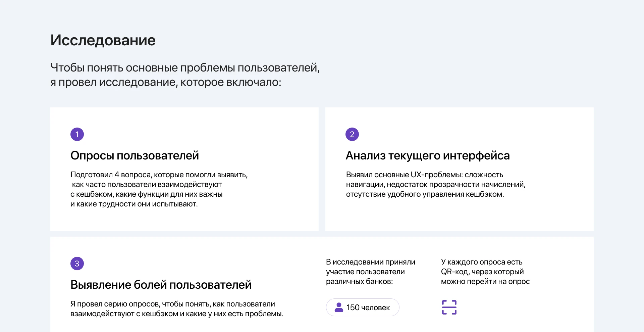Click the purple number 3 badge
The height and width of the screenshot is (332, 644).
pos(77,264)
